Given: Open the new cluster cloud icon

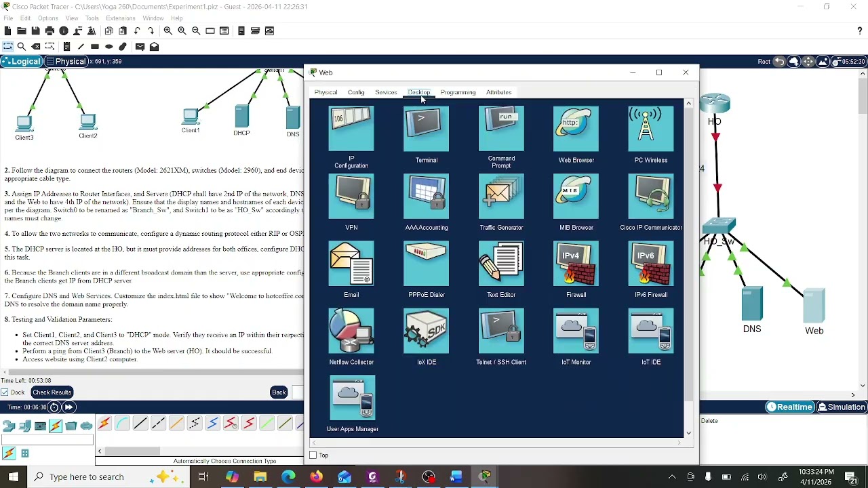Looking at the screenshot, I should [x=793, y=62].
